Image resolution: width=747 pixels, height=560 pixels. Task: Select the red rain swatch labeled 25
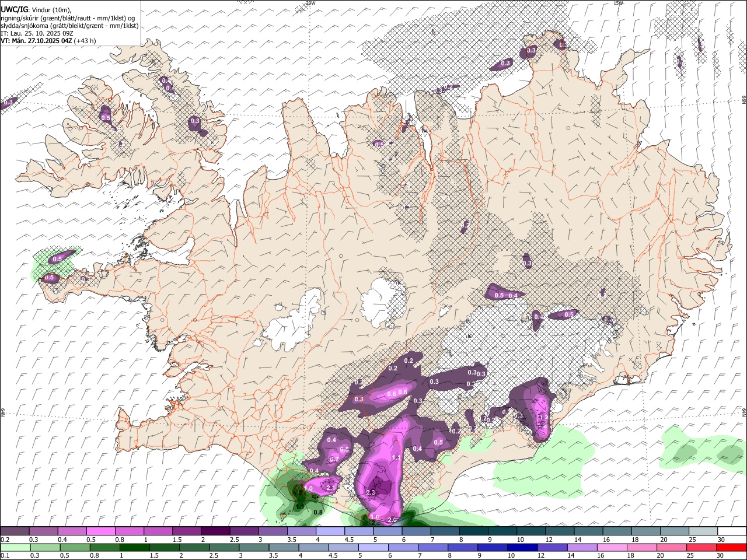(703, 547)
